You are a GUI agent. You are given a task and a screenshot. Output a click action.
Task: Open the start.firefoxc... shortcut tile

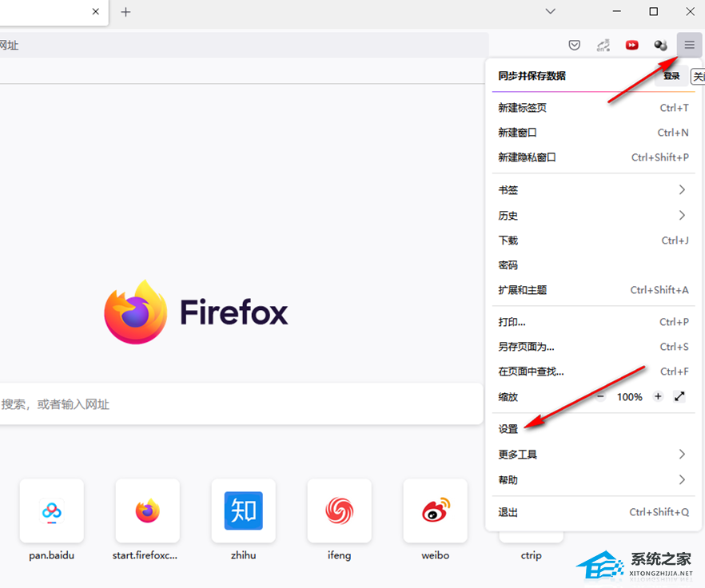pyautogui.click(x=147, y=511)
